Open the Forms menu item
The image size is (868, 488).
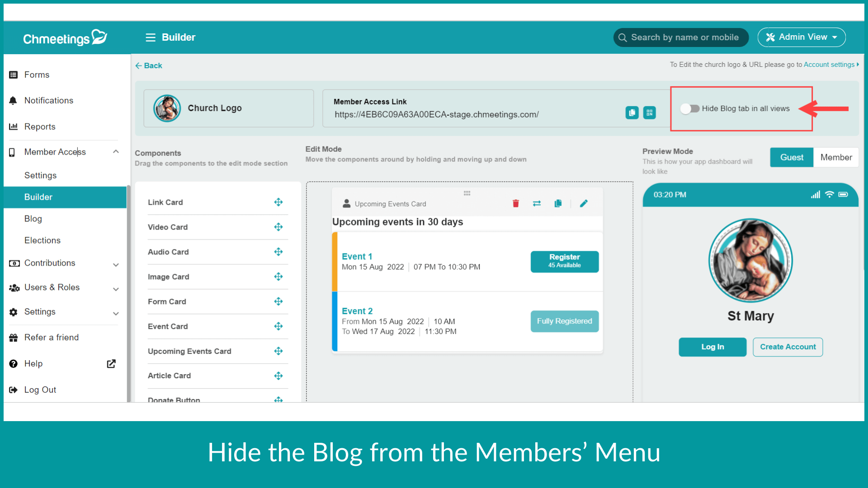[37, 75]
